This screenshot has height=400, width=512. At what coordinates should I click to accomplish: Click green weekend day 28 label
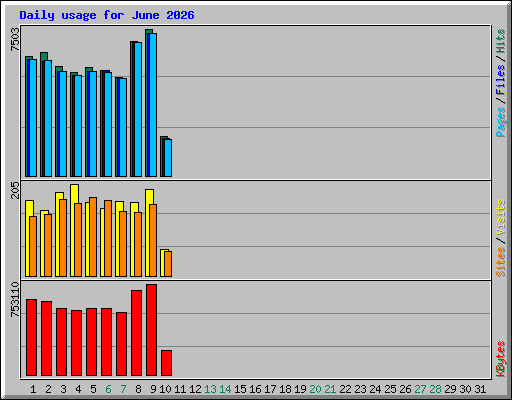[435, 389]
